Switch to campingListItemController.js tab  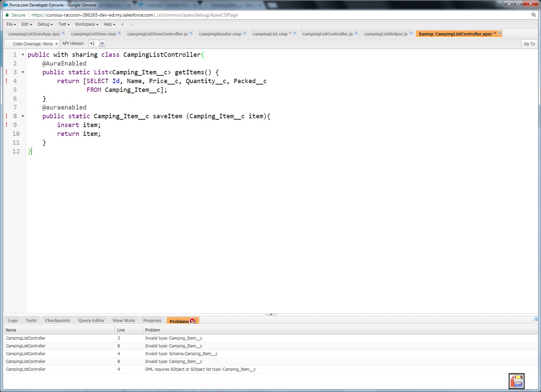[157, 34]
